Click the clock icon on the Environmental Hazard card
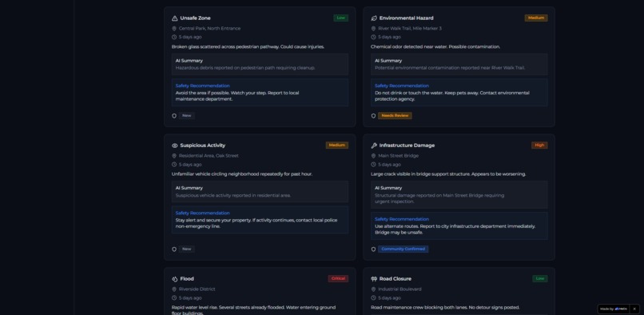Screen dimensions: 644x315 (373, 37)
